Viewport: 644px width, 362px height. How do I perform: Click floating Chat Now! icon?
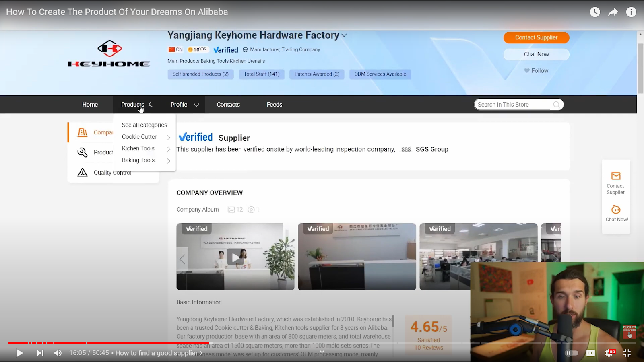tap(616, 210)
